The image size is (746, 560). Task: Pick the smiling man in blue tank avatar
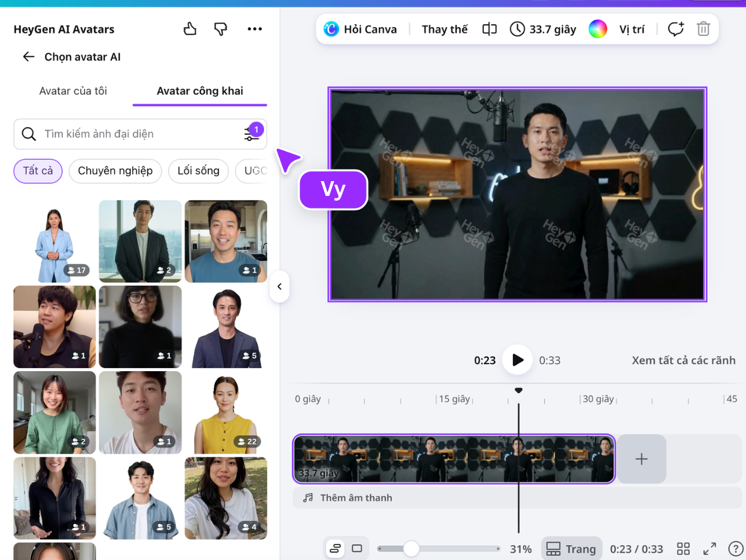point(226,242)
